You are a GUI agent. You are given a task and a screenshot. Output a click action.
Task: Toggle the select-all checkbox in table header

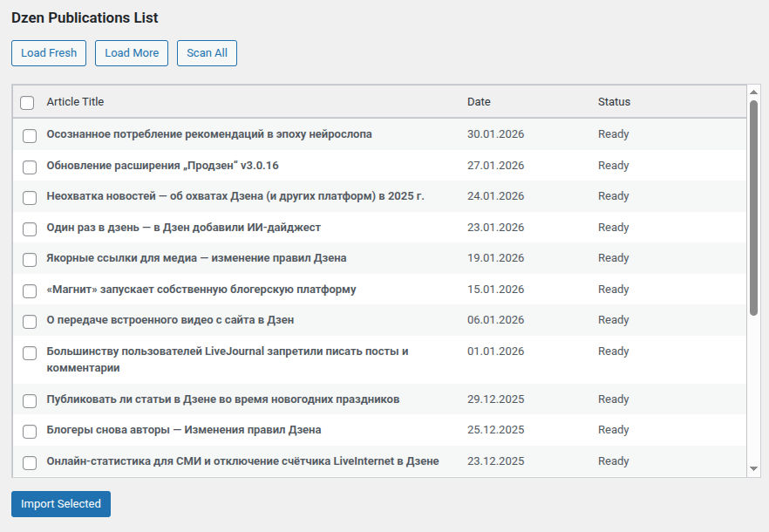click(x=27, y=103)
